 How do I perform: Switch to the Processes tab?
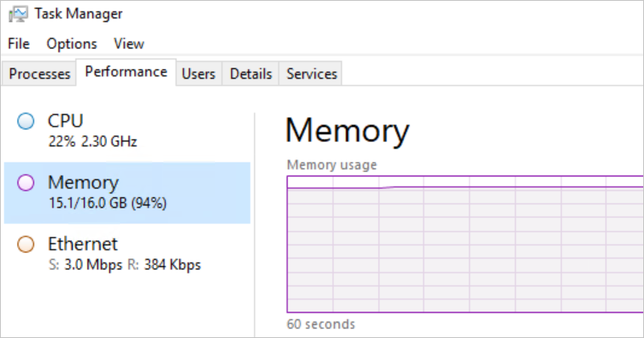pos(39,74)
